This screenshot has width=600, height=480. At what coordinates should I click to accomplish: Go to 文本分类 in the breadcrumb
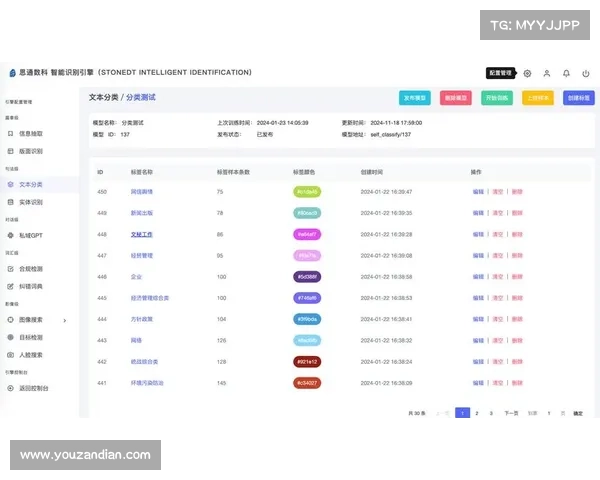pyautogui.click(x=103, y=98)
